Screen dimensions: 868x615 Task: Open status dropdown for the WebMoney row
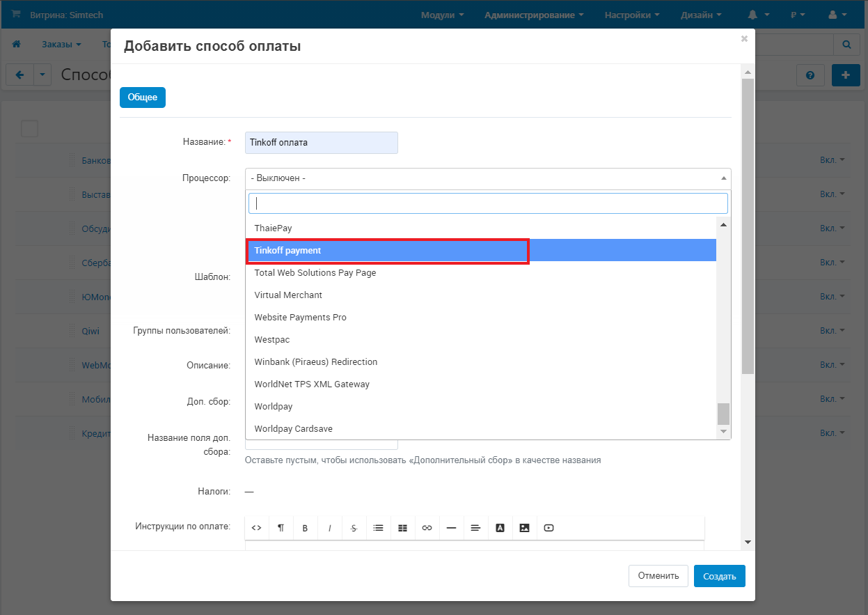(x=833, y=365)
